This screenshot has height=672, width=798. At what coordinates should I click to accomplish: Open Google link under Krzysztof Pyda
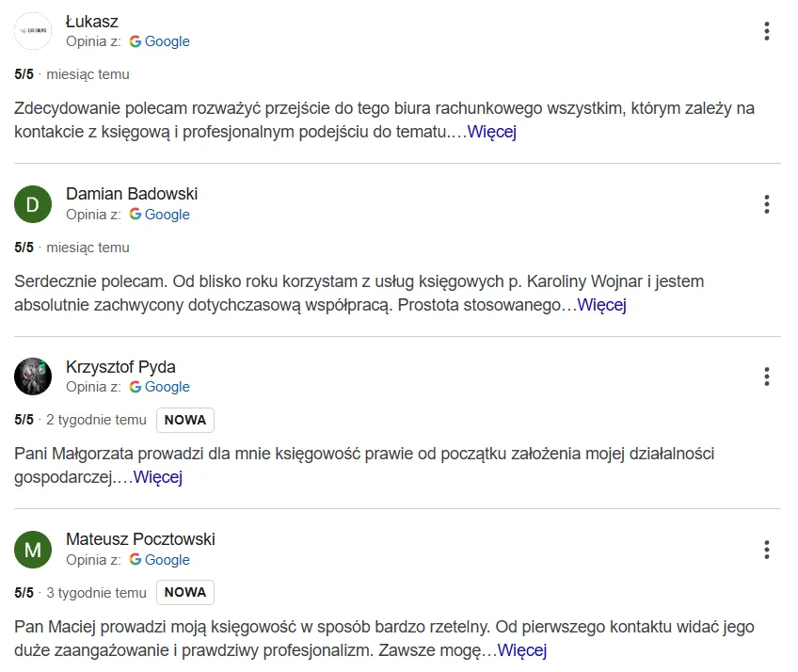(x=160, y=387)
